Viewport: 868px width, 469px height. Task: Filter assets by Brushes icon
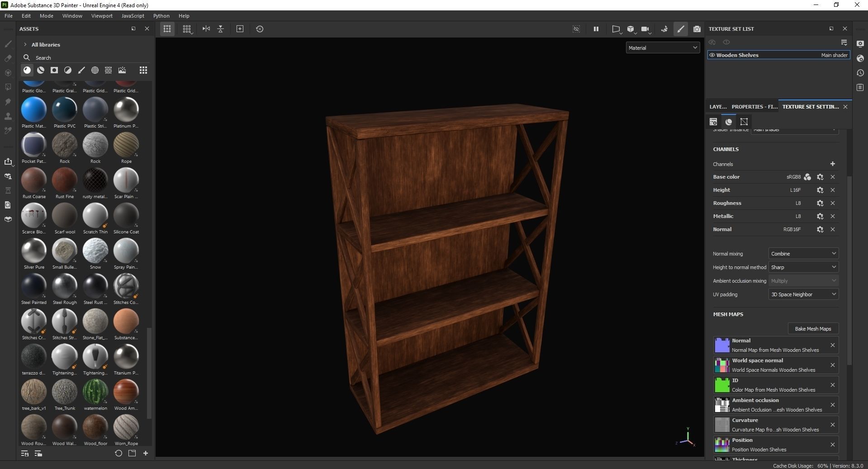(81, 70)
